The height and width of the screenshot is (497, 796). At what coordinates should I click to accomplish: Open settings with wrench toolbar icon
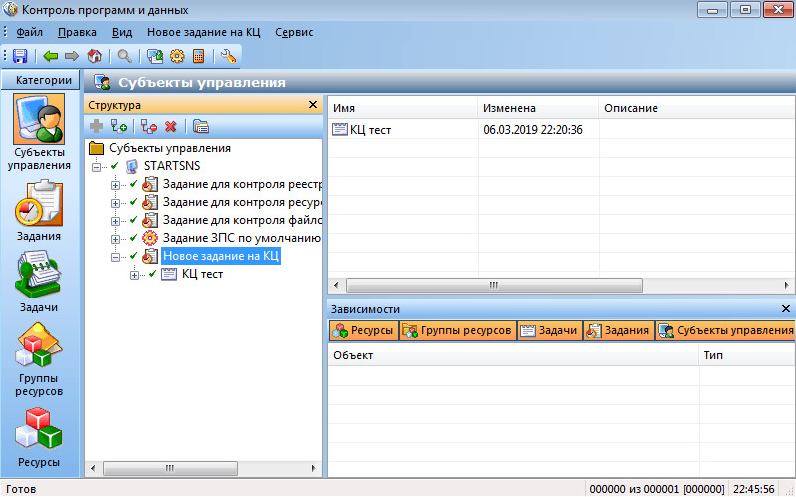pos(228,56)
